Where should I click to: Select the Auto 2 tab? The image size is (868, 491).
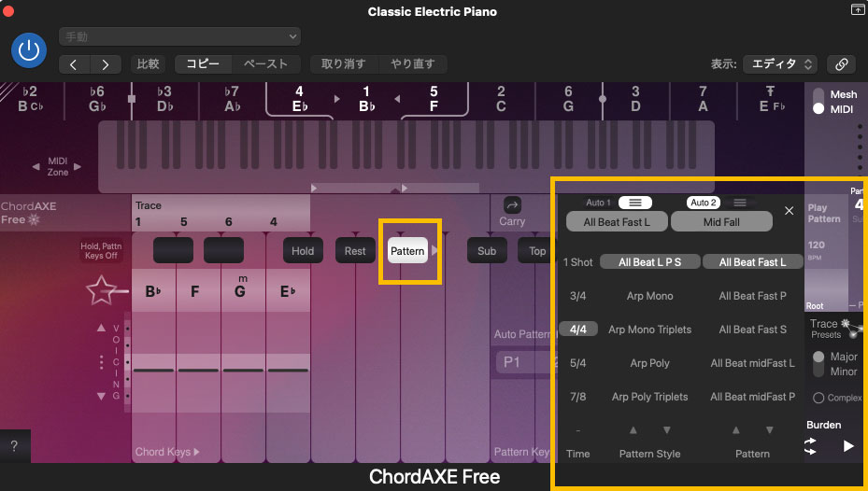pos(703,203)
